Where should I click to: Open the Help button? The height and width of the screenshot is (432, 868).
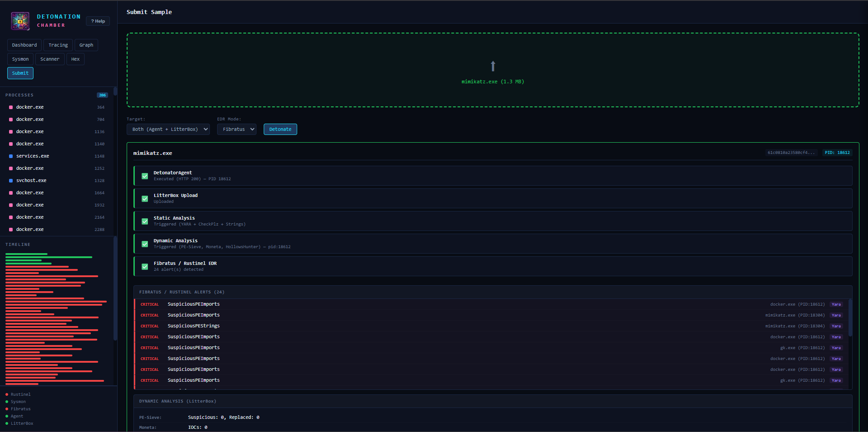pos(98,21)
